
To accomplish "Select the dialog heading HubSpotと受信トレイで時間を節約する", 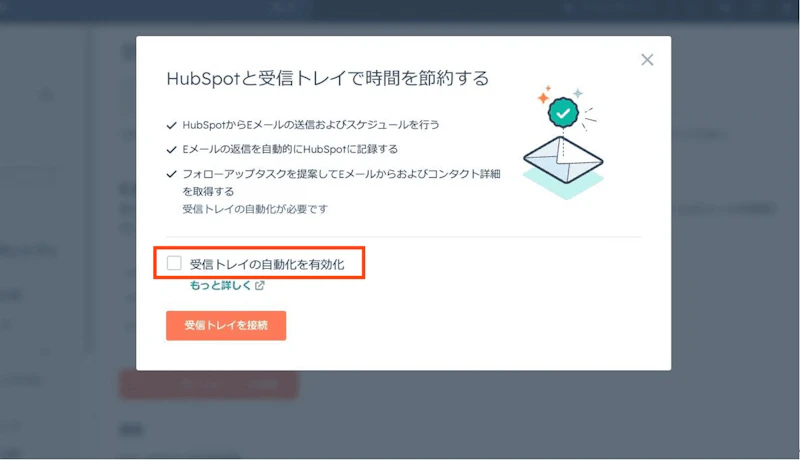I will (328, 78).
